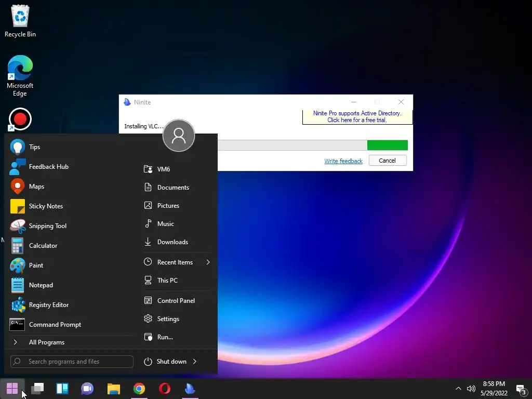Open volume control in system tray

(471, 389)
